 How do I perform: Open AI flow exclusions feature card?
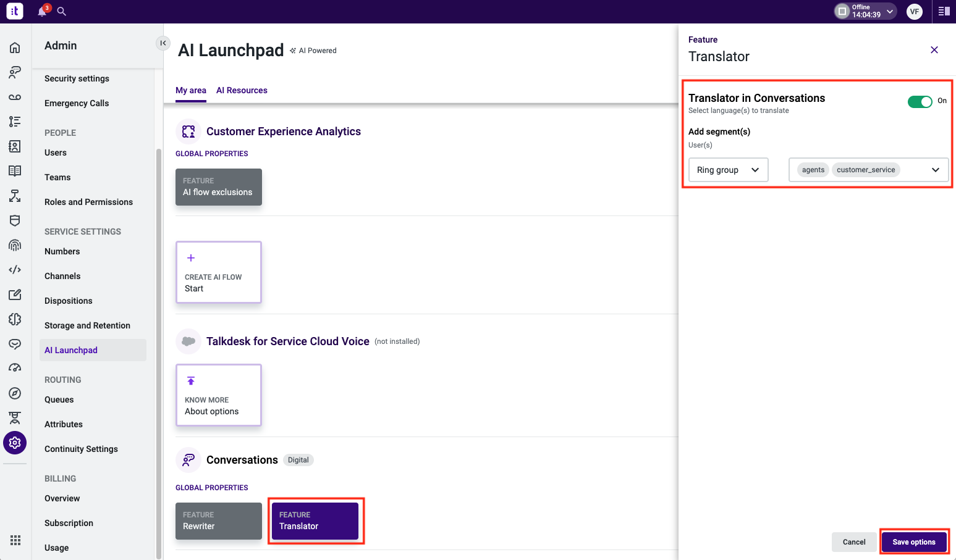[219, 187]
